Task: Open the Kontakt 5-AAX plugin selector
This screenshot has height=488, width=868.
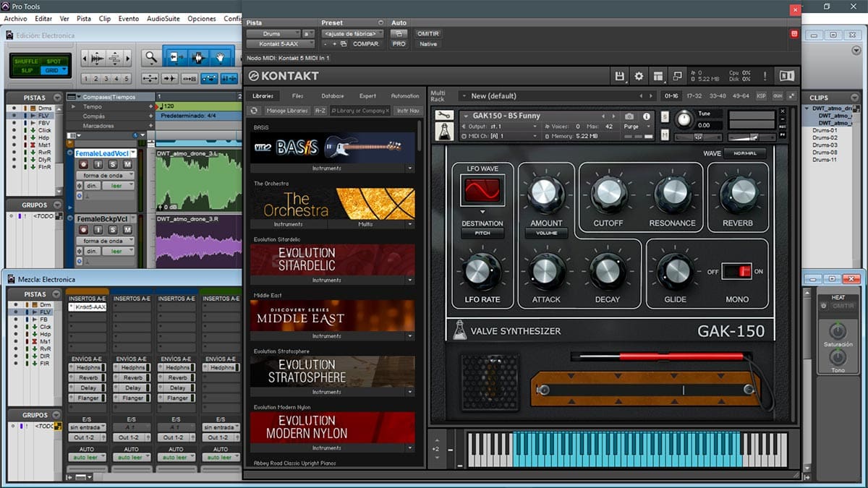Action: pyautogui.click(x=281, y=44)
